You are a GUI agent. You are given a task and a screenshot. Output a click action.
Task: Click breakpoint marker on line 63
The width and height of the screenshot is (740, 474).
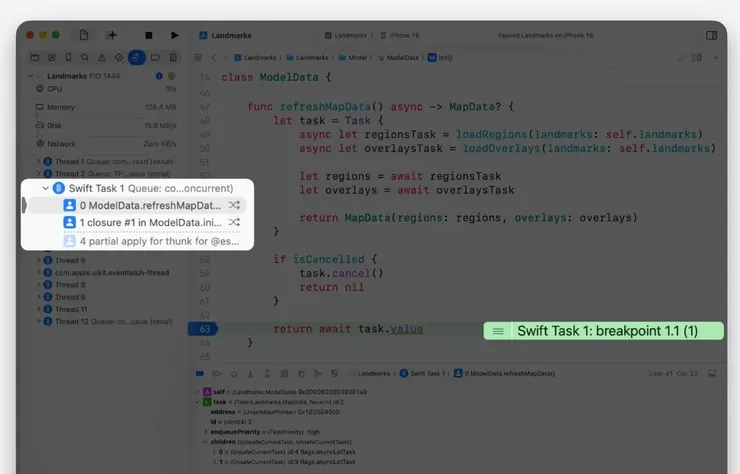point(203,329)
